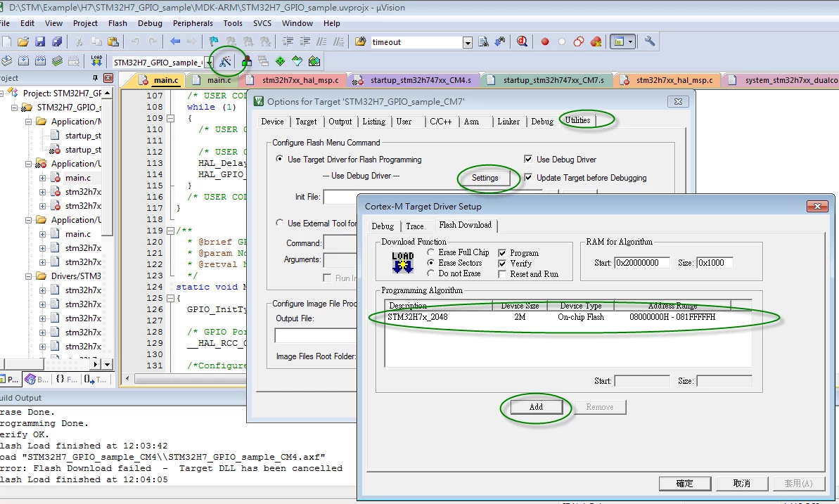Batch build icon
Screen dimensions: 839x504
pyautogui.click(x=57, y=62)
